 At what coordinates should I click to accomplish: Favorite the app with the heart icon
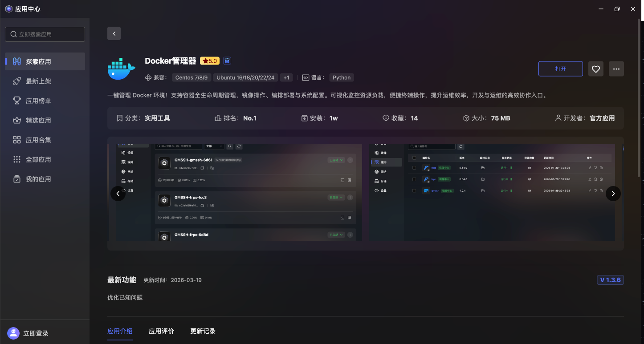(596, 69)
